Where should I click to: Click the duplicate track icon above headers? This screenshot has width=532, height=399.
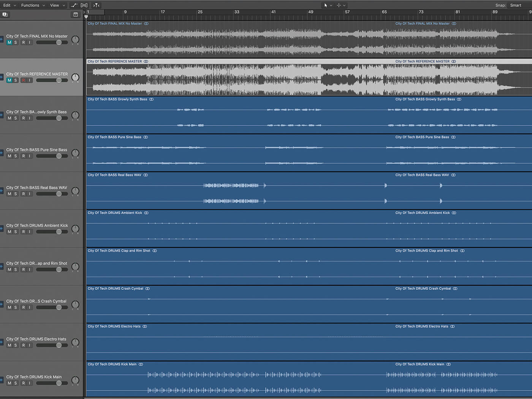point(5,14)
